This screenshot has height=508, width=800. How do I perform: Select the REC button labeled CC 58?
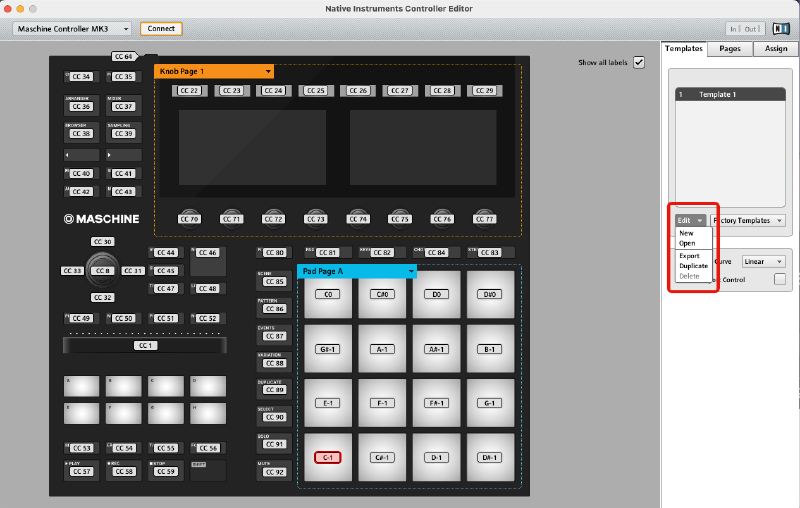click(x=123, y=470)
